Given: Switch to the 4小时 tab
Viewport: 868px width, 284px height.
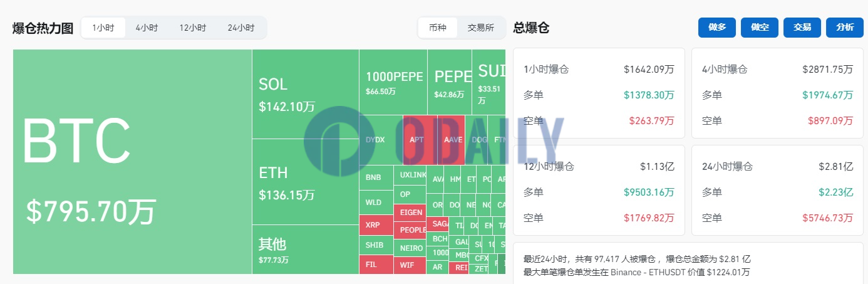Looking at the screenshot, I should [x=147, y=28].
